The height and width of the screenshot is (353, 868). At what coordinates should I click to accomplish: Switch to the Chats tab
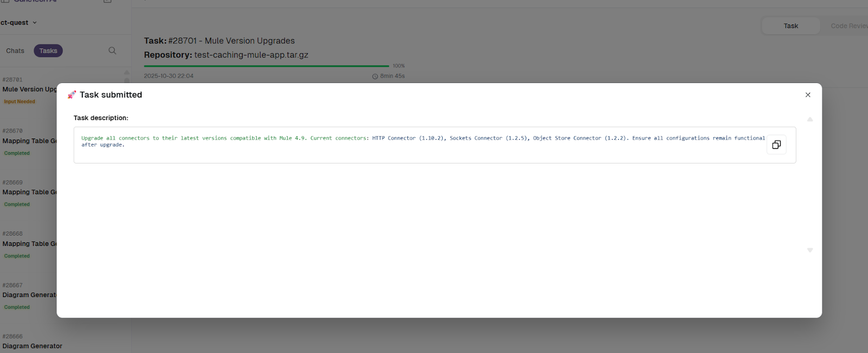(x=15, y=51)
